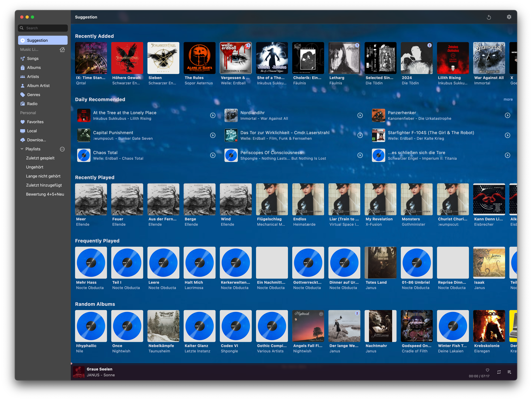Open the War Against All album cover
Screen dimensions: 532x400
[489, 58]
